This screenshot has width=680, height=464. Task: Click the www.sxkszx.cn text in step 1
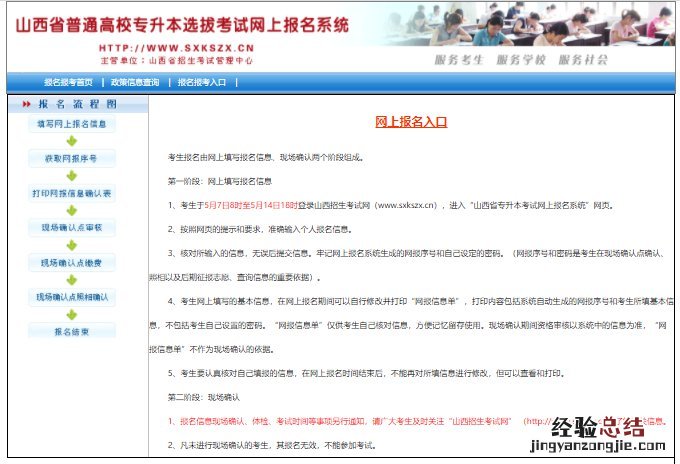tap(406, 206)
